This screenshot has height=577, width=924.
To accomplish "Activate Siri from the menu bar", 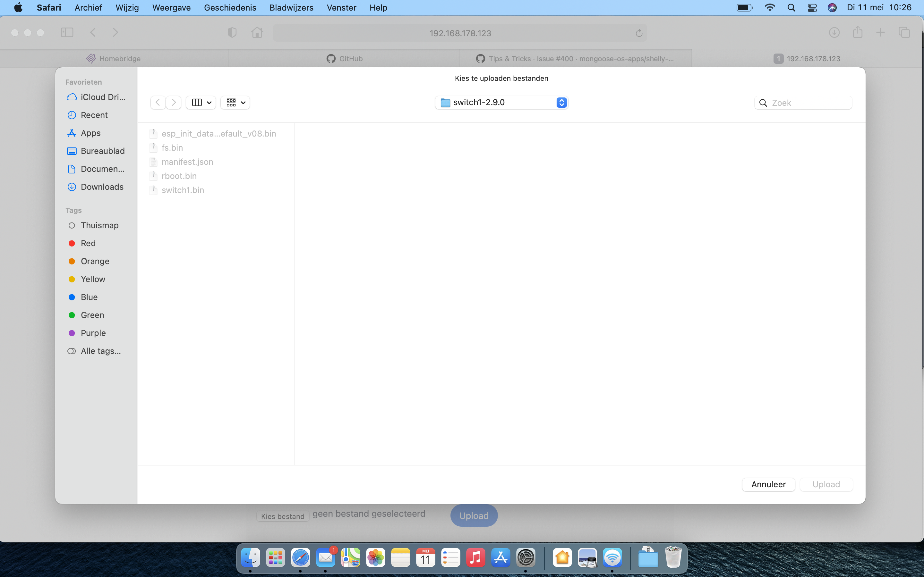I will [x=832, y=8].
